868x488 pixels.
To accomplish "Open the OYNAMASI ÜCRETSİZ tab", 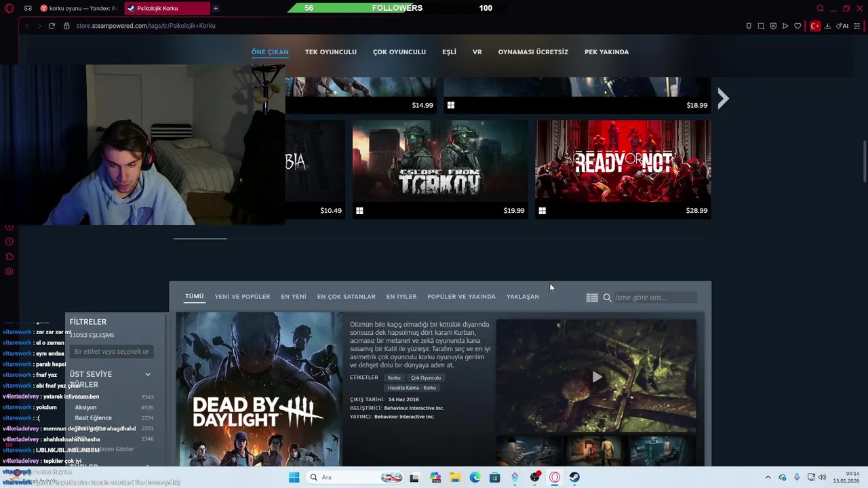I will [533, 52].
